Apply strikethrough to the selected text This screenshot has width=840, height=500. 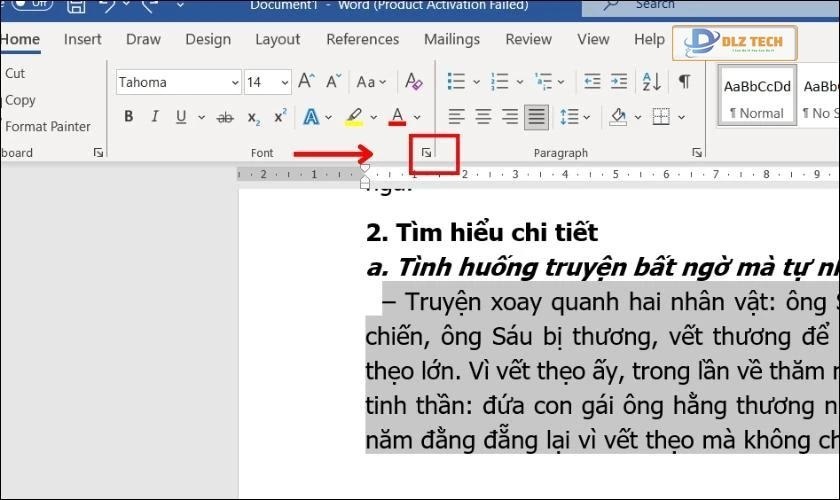tap(225, 117)
